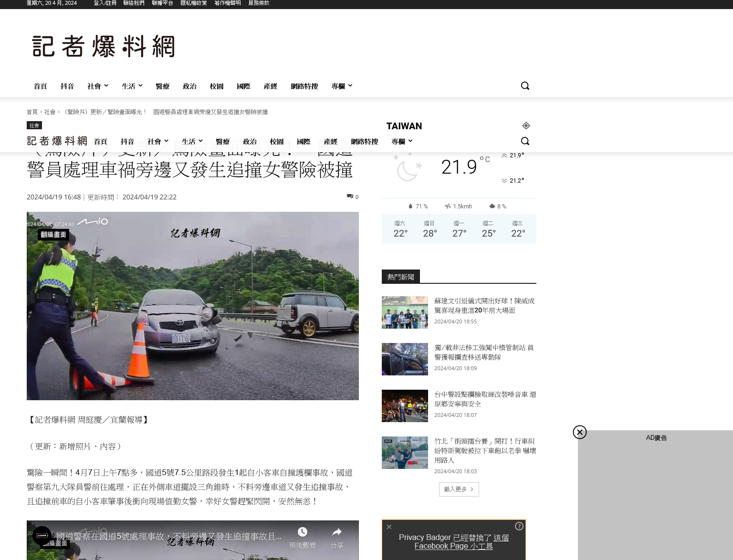
Task: Go to 登入/註冊 at top
Action: (105, 3)
